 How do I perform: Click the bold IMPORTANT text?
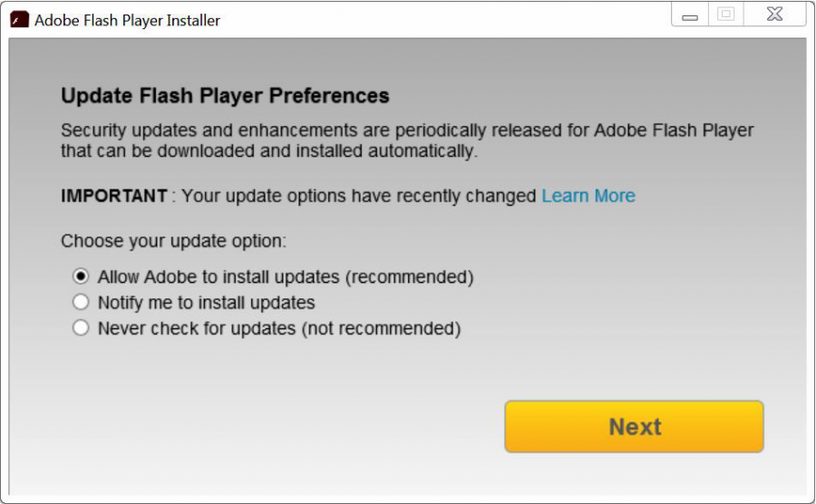click(114, 196)
